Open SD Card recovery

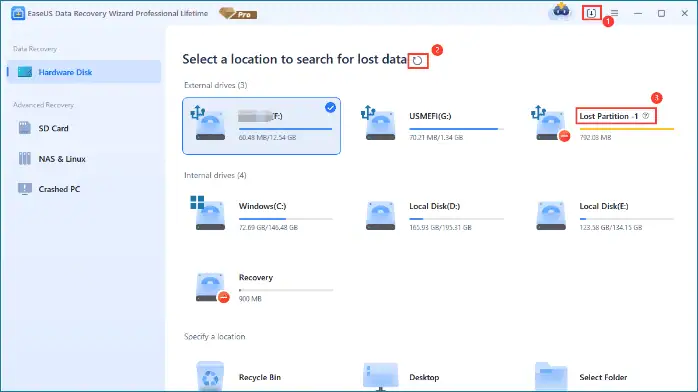pos(53,128)
